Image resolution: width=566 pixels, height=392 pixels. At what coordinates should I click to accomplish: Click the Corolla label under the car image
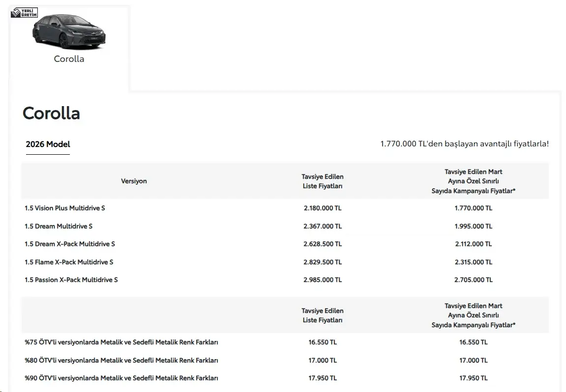[69, 59]
